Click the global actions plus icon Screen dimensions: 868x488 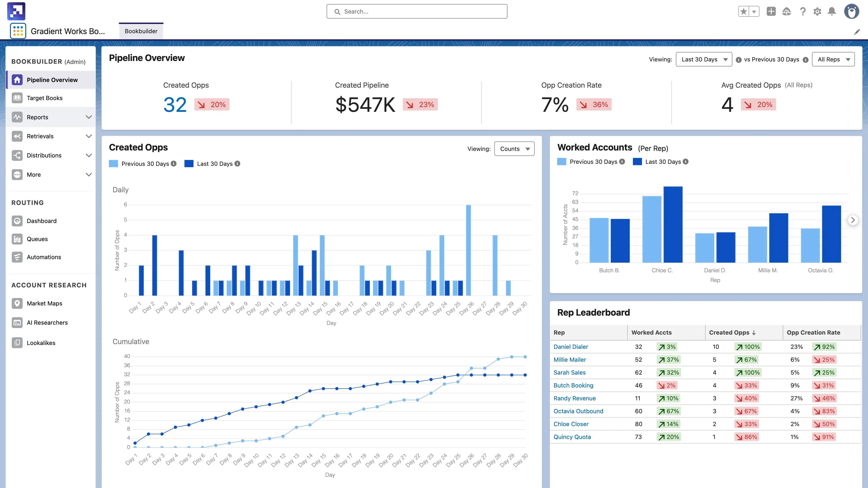tap(771, 12)
